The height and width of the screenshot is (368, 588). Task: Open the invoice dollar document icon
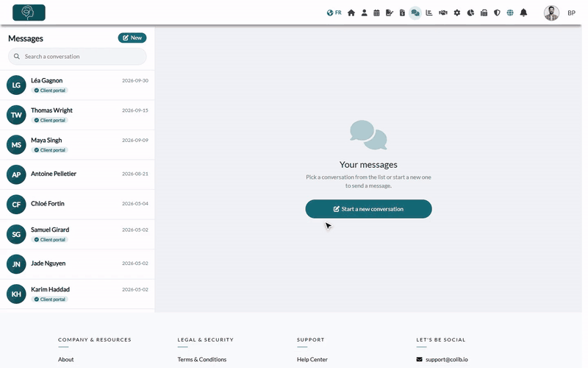tap(402, 13)
